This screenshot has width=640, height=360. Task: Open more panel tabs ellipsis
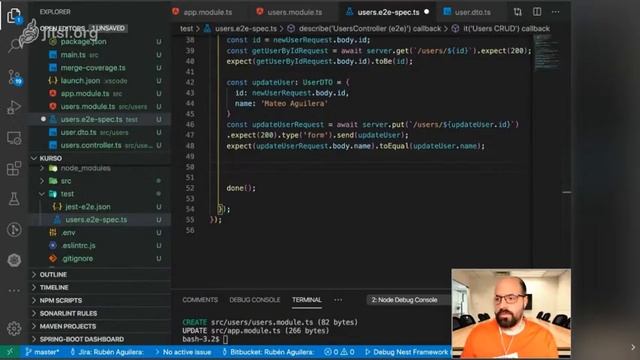tap(338, 300)
